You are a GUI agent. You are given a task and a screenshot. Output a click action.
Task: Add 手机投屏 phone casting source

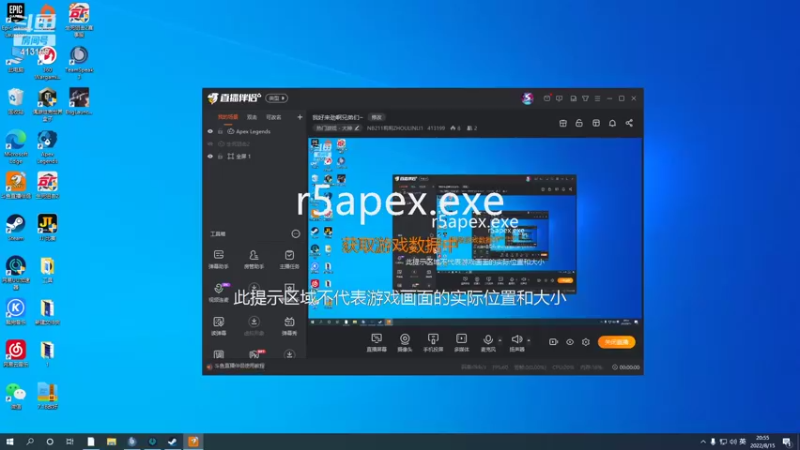click(433, 343)
